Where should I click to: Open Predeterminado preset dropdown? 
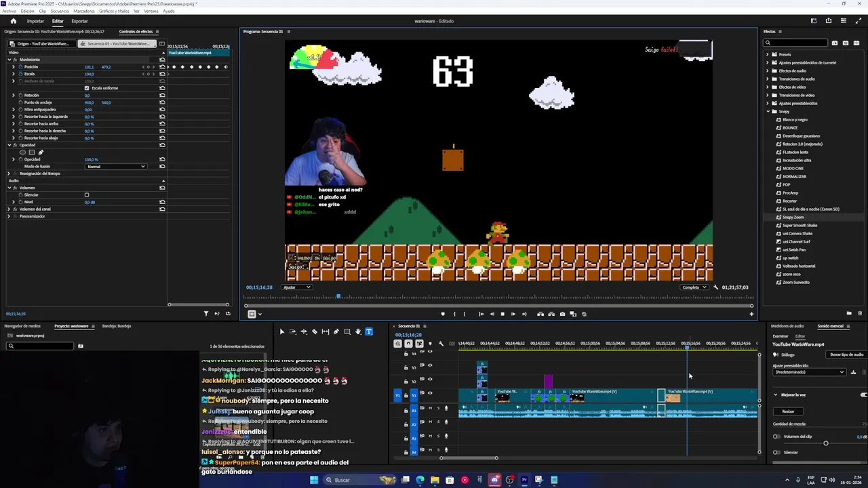(x=809, y=372)
